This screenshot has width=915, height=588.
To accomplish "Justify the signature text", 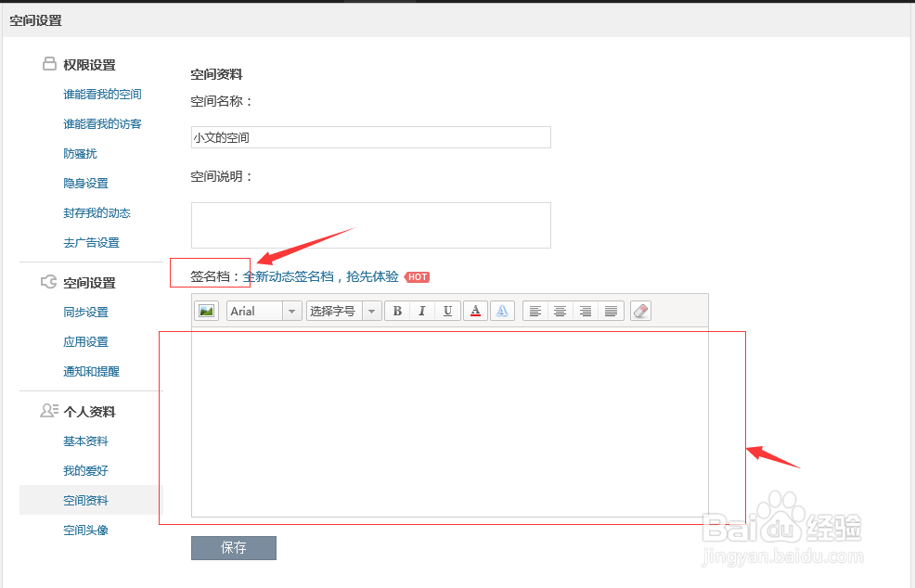I will click(611, 311).
